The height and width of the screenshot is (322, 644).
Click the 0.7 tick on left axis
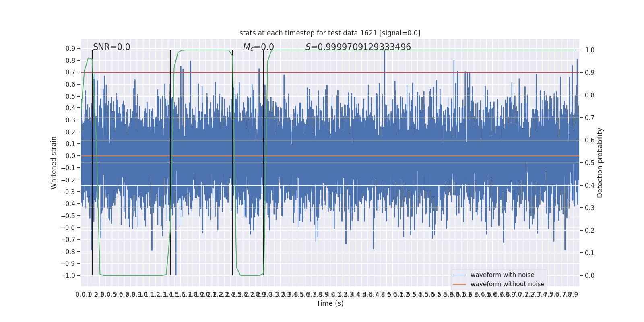pyautogui.click(x=70, y=72)
